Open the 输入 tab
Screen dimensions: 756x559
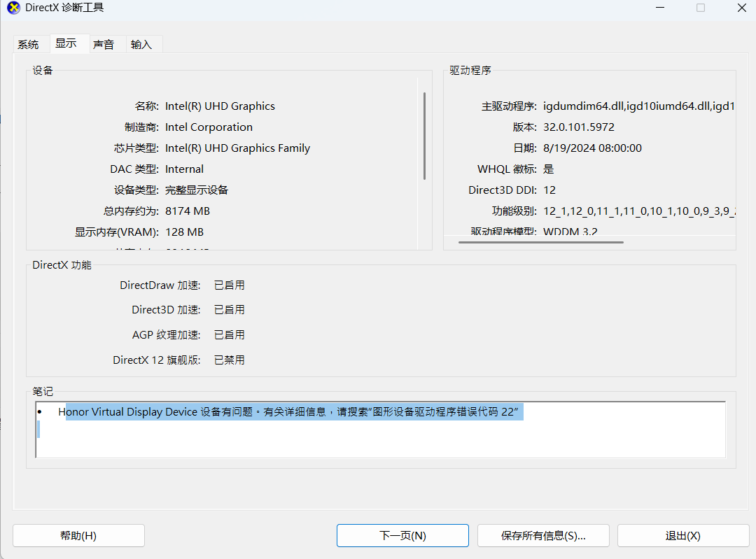(x=141, y=43)
